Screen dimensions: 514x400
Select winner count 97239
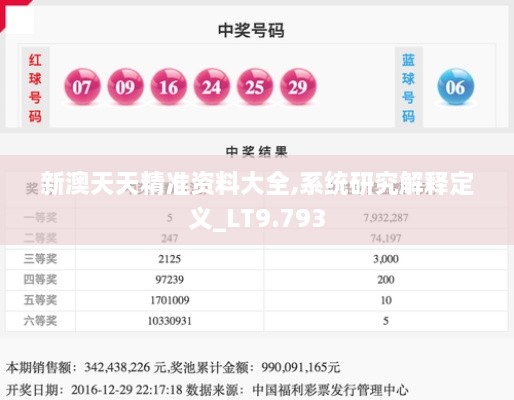click(x=170, y=279)
